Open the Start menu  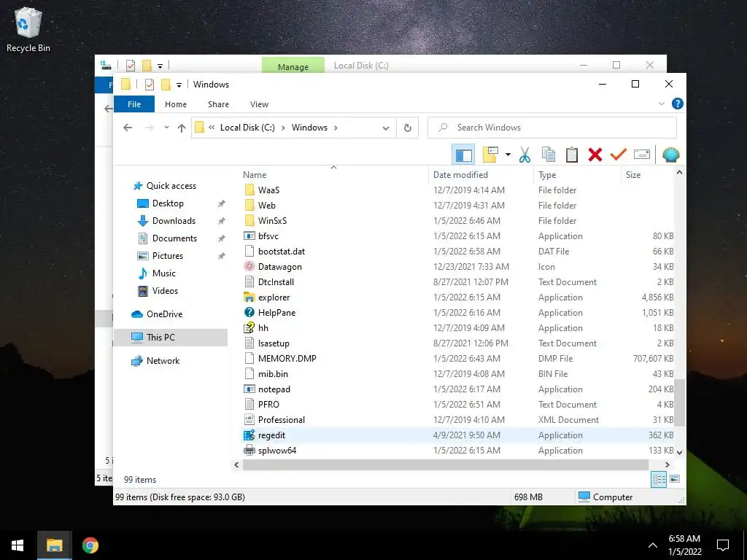click(x=18, y=545)
